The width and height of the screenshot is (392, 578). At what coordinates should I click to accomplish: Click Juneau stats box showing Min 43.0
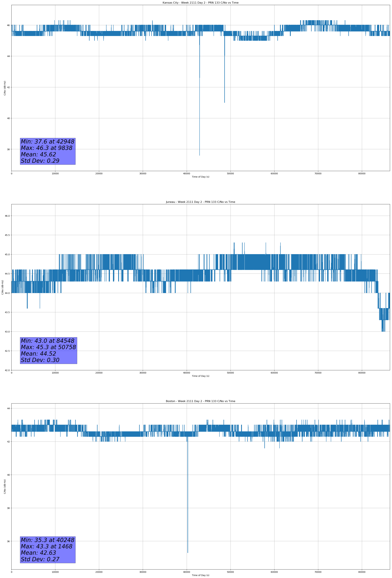click(49, 350)
